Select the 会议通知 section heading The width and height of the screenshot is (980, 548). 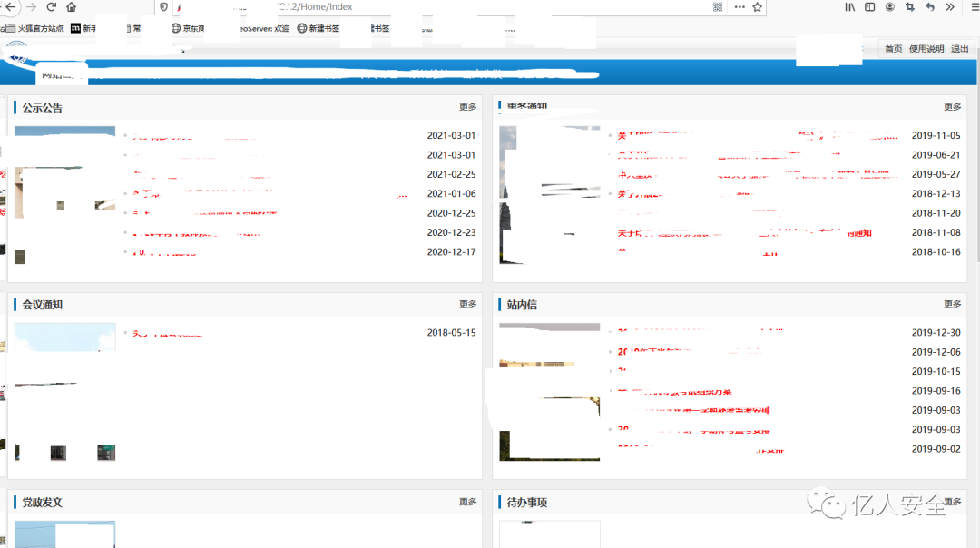tap(42, 304)
